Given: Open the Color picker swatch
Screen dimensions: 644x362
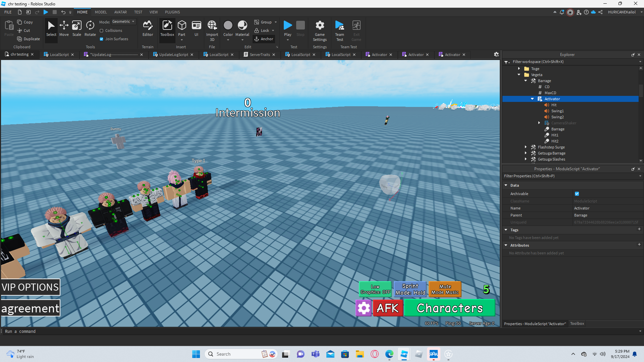Looking at the screenshot, I should 228,25.
